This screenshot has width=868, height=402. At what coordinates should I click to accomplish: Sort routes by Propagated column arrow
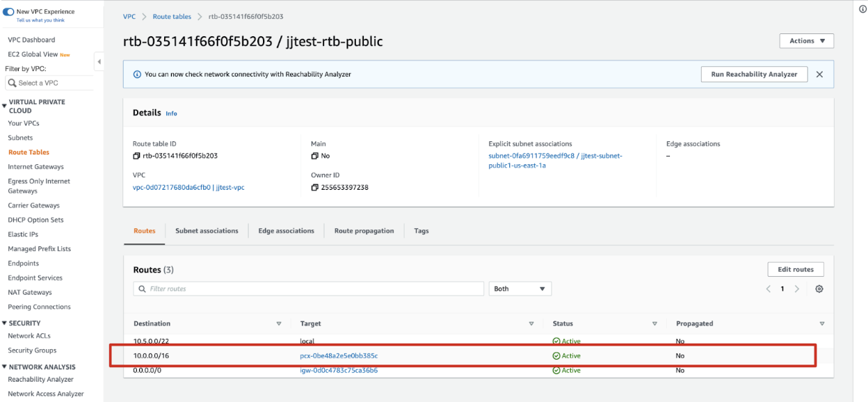point(822,323)
